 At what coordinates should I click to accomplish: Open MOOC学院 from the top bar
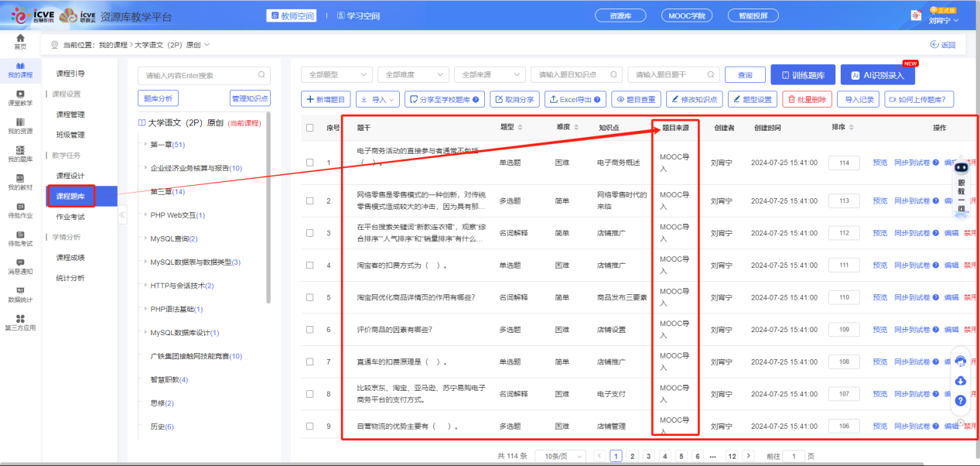pos(686,15)
